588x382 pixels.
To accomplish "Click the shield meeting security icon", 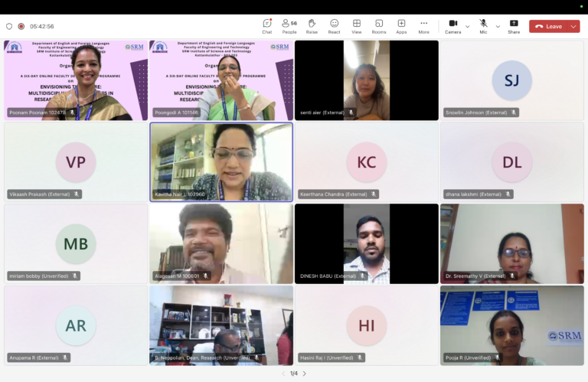I will click(x=9, y=26).
